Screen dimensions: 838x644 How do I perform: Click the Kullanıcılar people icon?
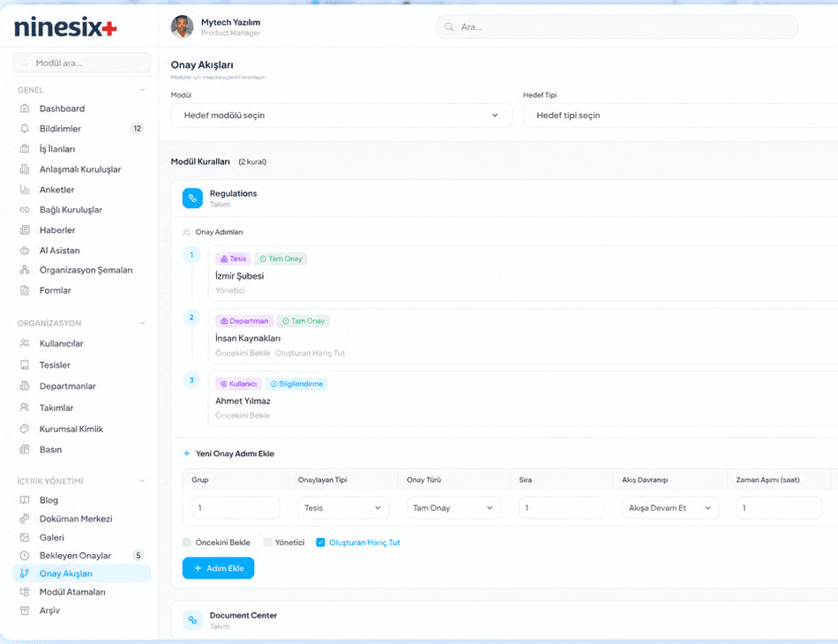pyautogui.click(x=25, y=344)
